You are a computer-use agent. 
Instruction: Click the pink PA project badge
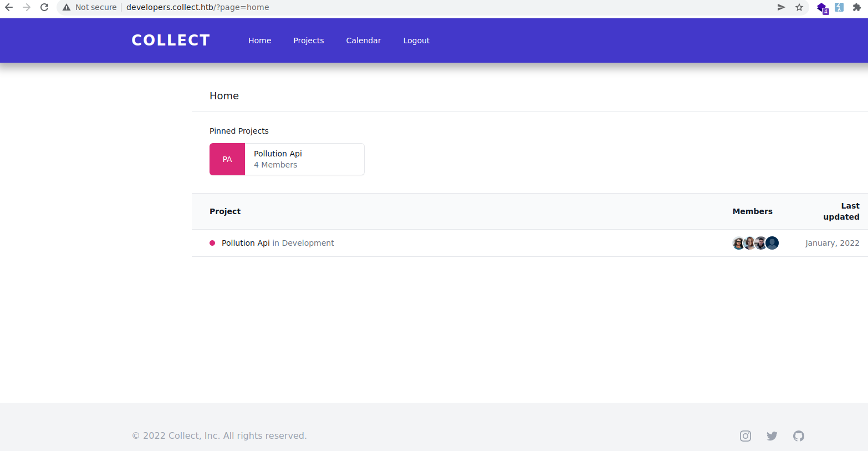tap(227, 159)
